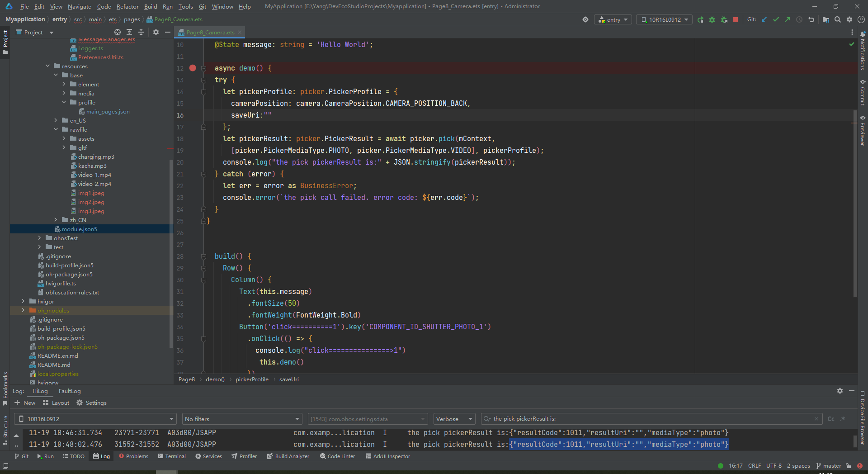Screen dimensions: 868x474
Task: Click the locate target icon beside entry selector
Action: 585,19
